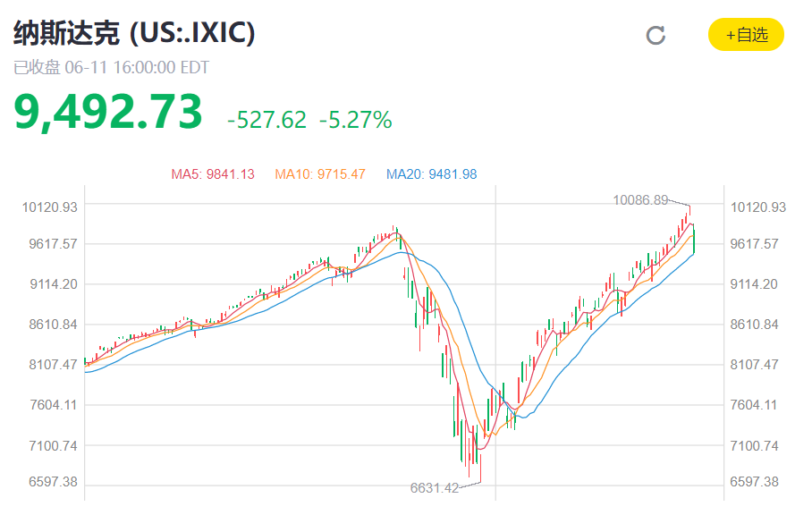Screen dimensions: 812x515
Task: Select the MA5: 9841.13 legend label
Action: pyautogui.click(x=213, y=174)
